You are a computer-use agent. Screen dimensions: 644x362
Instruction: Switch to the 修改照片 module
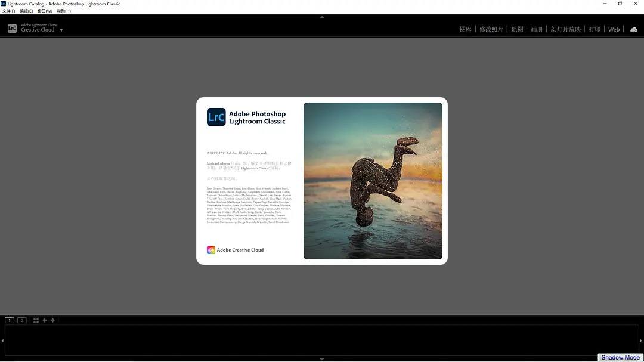493,29
